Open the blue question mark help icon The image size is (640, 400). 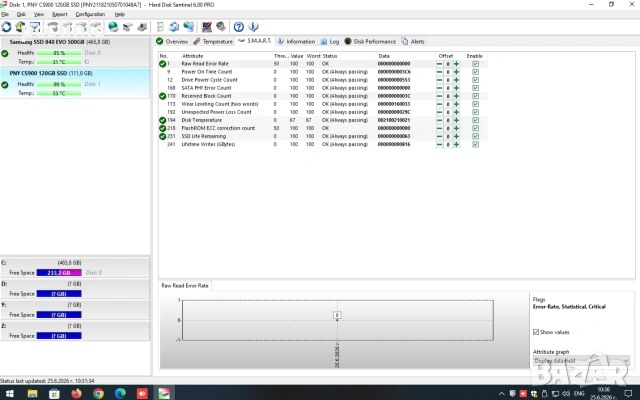[239, 27]
